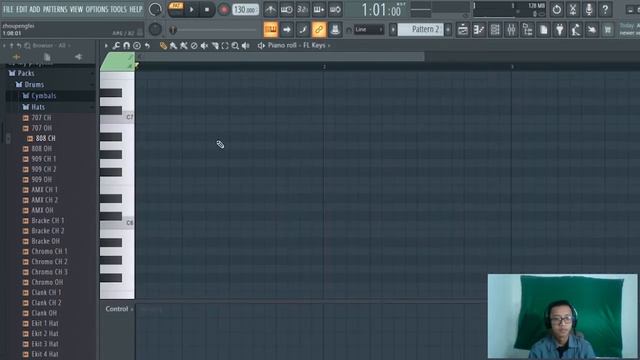Open the VIEW menu
Image resolution: width=640 pixels, height=360 pixels.
(76, 9)
